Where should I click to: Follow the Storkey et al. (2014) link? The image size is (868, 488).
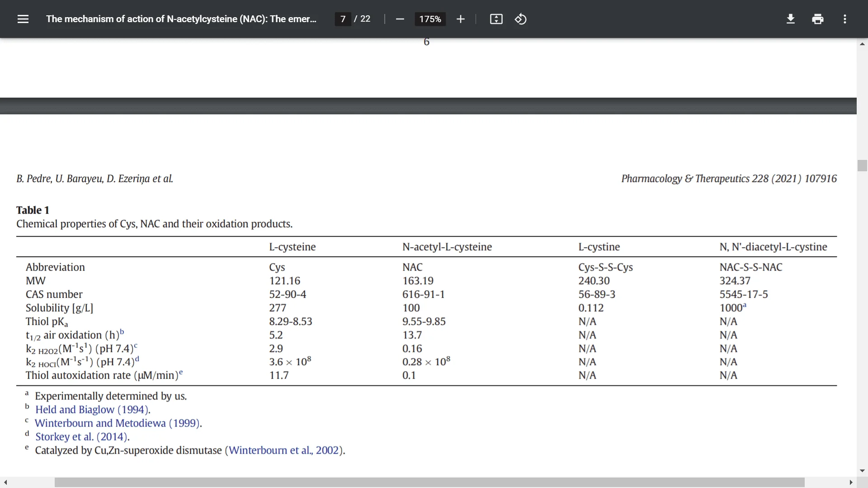81,437
